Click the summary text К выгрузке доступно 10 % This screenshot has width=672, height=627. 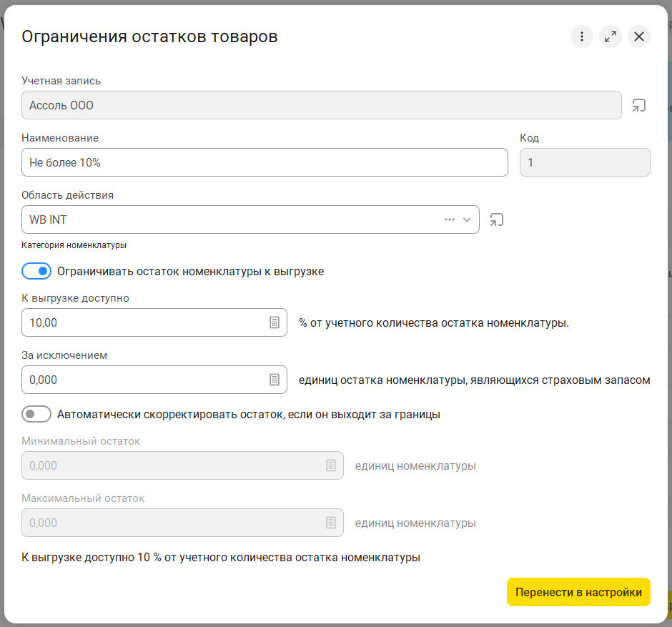(x=221, y=558)
